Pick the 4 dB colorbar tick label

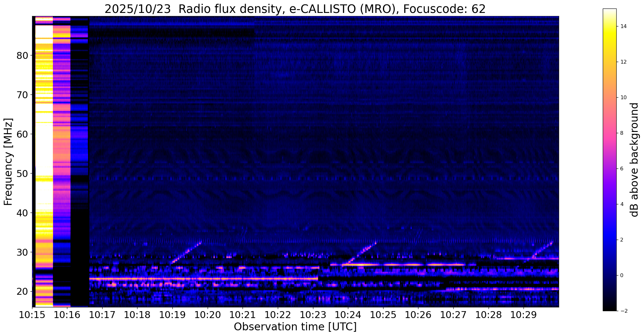click(x=621, y=204)
